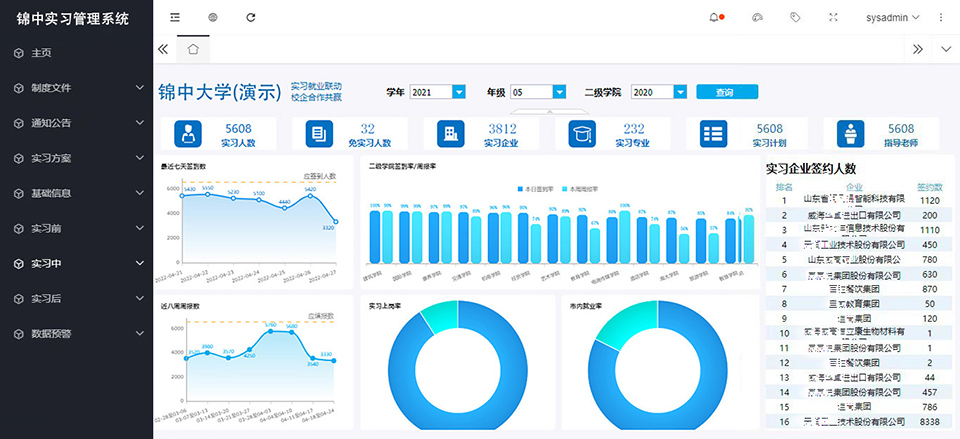Open the globe icon in top bar

212,17
